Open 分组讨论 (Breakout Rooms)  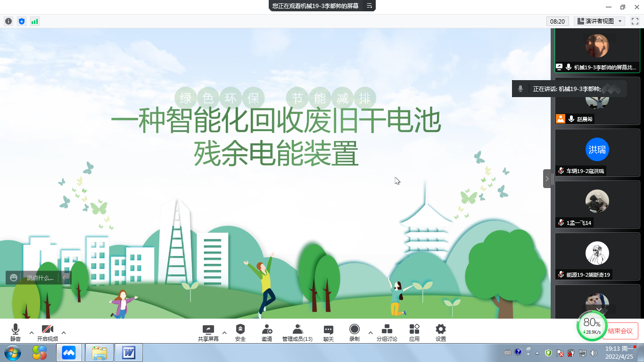pos(387,329)
